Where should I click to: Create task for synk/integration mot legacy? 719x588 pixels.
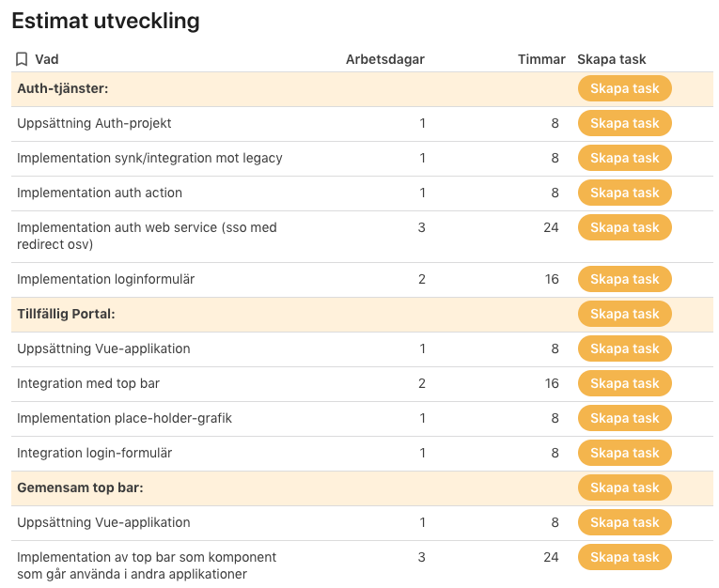624,158
